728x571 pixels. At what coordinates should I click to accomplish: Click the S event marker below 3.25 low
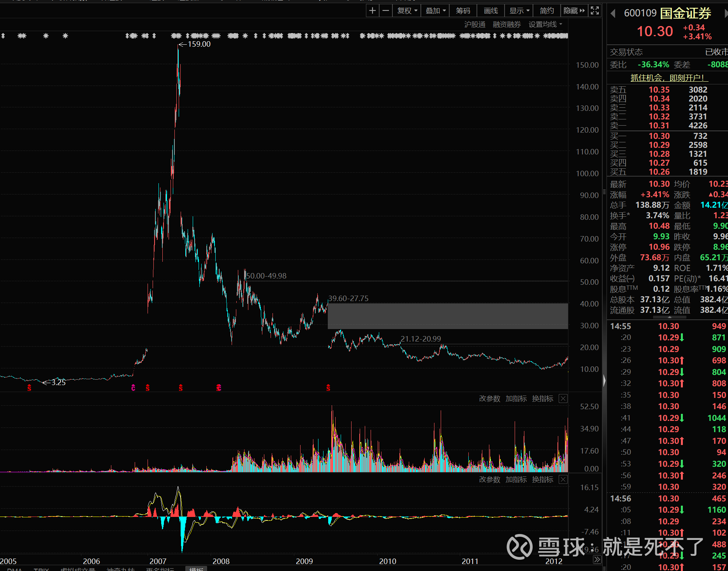click(29, 388)
